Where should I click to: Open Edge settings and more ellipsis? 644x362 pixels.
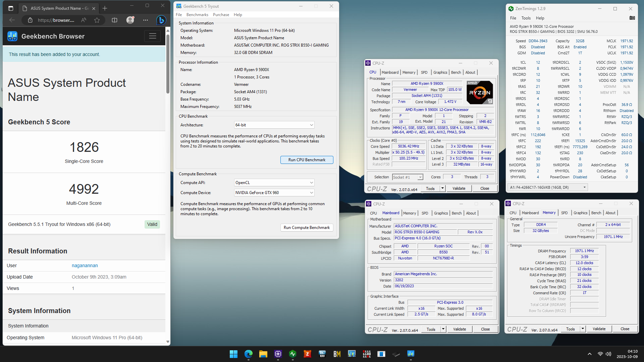click(145, 20)
